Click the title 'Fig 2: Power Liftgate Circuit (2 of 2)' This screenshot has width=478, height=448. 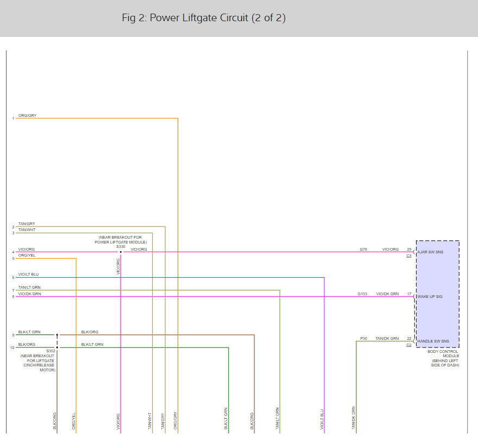pos(204,18)
